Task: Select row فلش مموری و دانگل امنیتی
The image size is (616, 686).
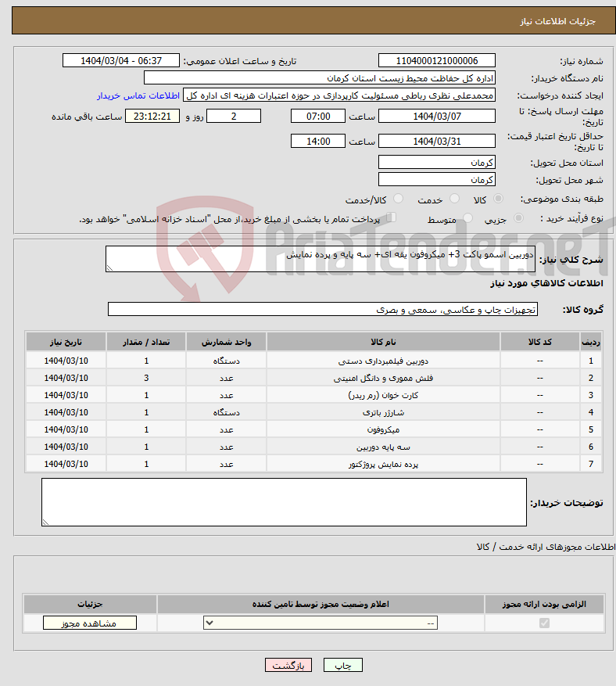Action: 314,378
